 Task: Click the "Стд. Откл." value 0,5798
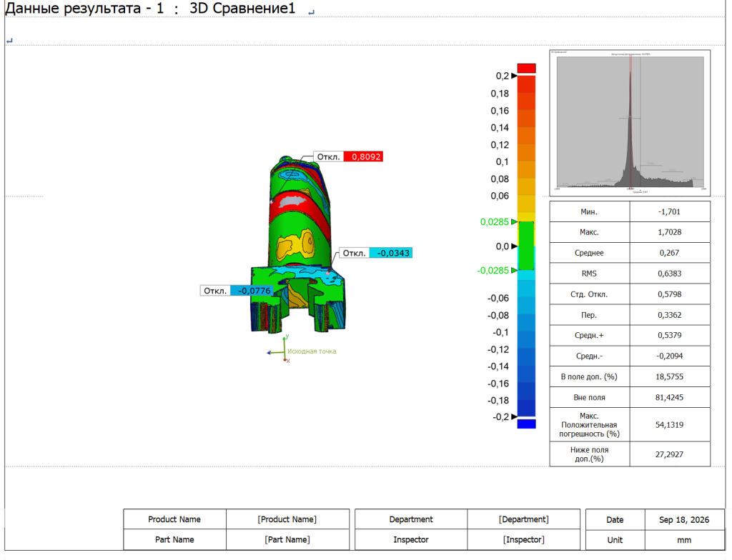669,294
